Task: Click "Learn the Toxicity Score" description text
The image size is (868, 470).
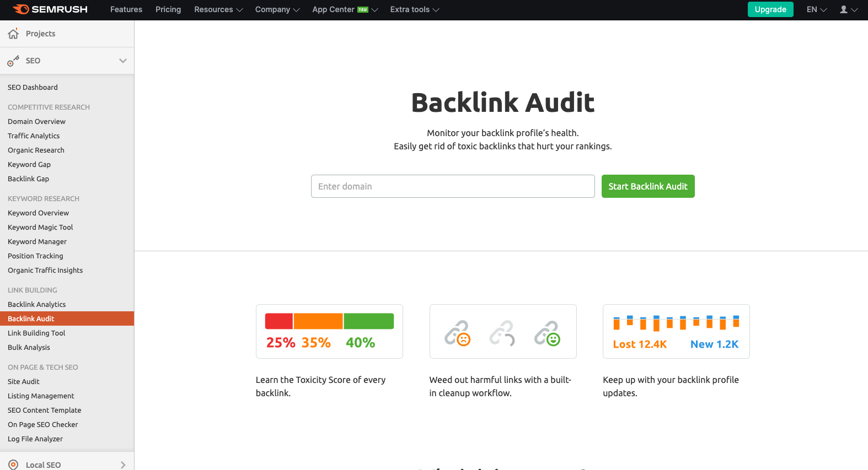Action: 320,386
